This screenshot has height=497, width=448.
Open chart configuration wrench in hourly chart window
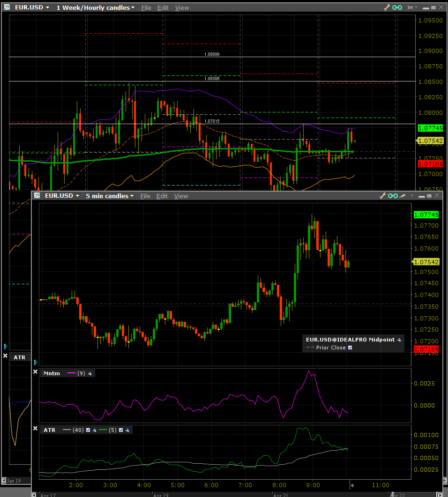coord(387,7)
